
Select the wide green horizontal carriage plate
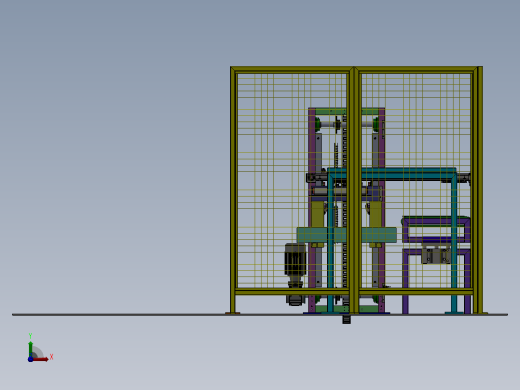346,235
